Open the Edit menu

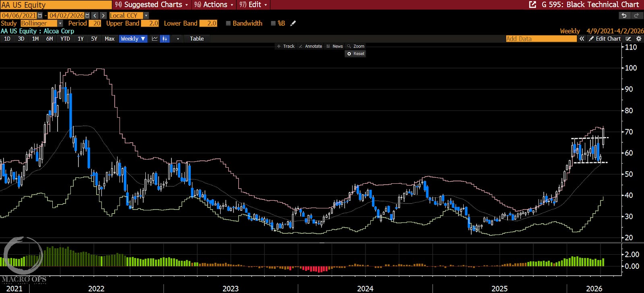[x=253, y=4]
